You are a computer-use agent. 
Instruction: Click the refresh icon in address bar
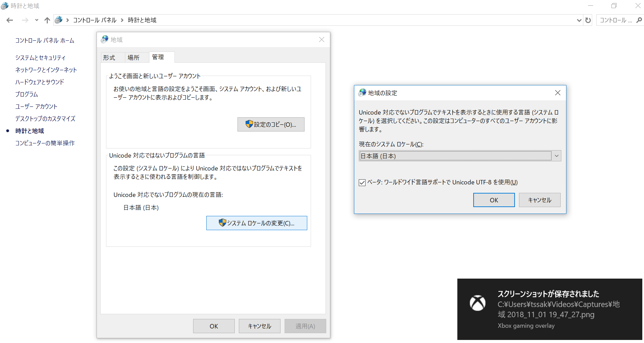coord(588,20)
